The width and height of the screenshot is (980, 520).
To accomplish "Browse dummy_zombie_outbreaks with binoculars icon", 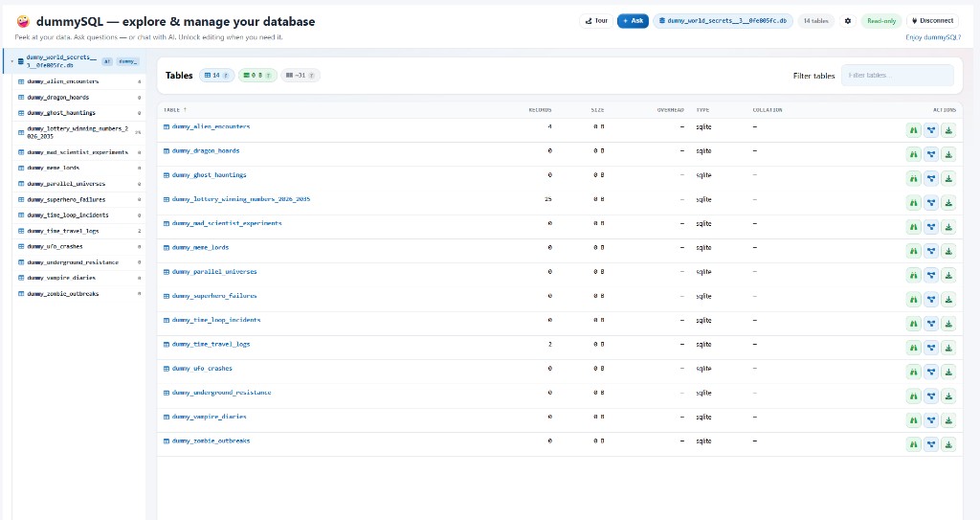I will (x=914, y=444).
